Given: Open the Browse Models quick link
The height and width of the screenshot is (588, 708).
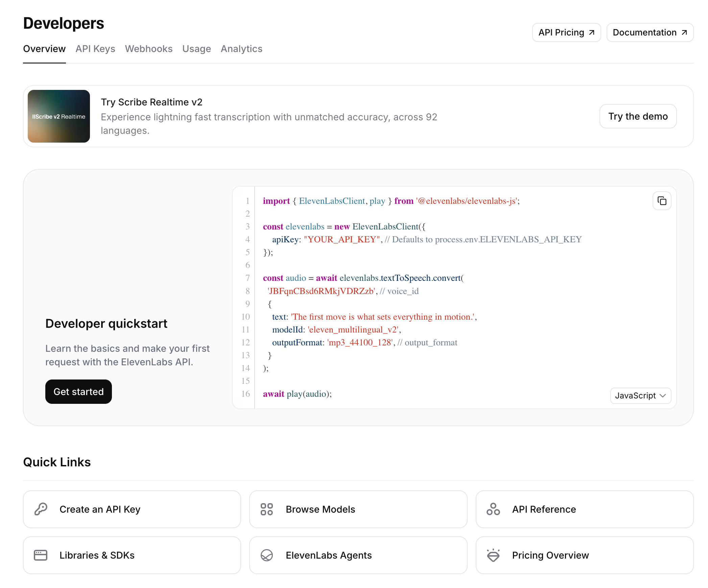Looking at the screenshot, I should click(358, 509).
